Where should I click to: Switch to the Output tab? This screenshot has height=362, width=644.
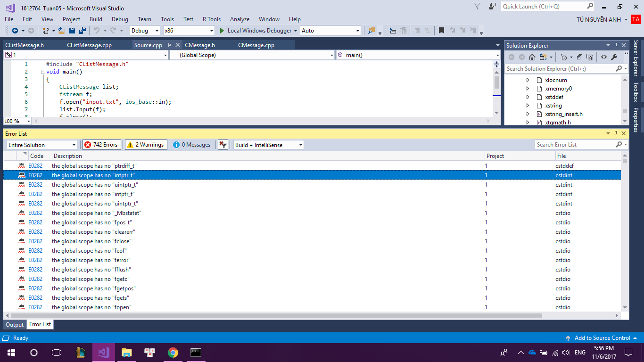click(15, 324)
